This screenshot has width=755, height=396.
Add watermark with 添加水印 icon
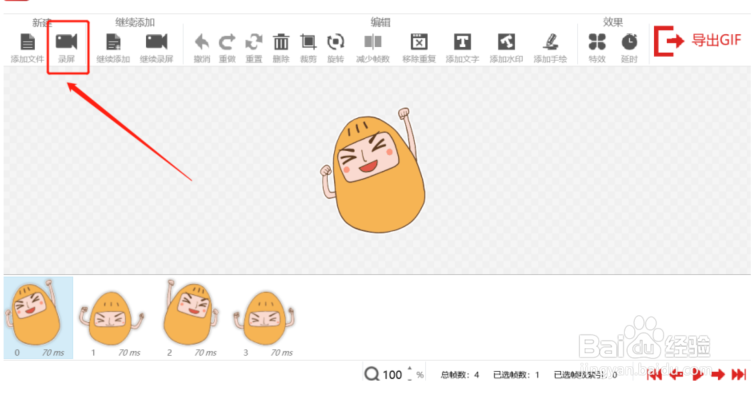[x=506, y=42]
